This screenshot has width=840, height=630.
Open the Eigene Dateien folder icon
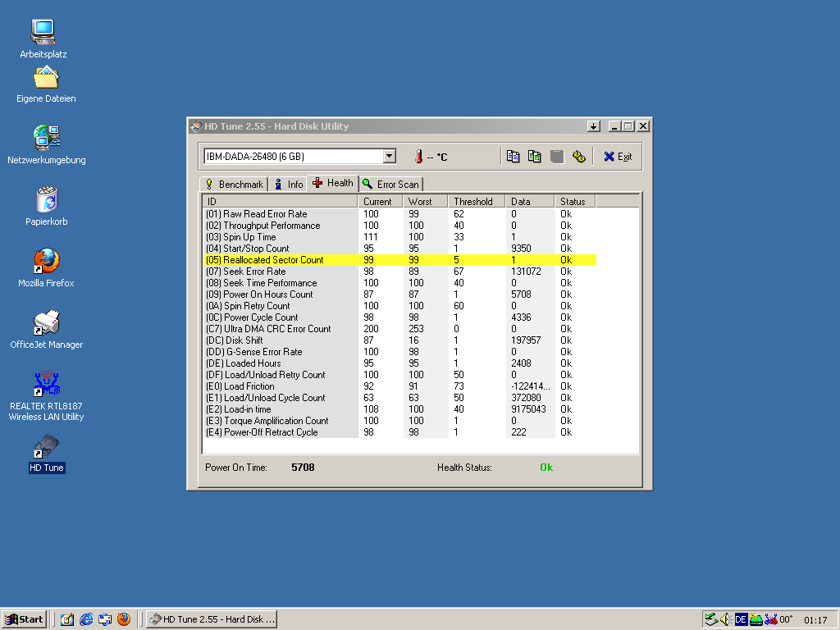(x=46, y=84)
